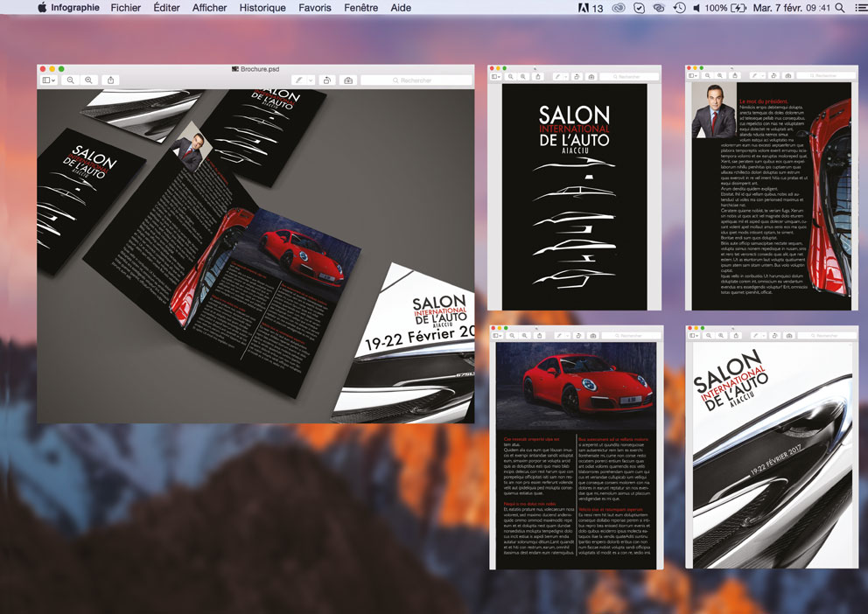The height and width of the screenshot is (614, 868).
Task: Click the Share icon in Brochure.psd toolbar
Action: click(x=111, y=80)
